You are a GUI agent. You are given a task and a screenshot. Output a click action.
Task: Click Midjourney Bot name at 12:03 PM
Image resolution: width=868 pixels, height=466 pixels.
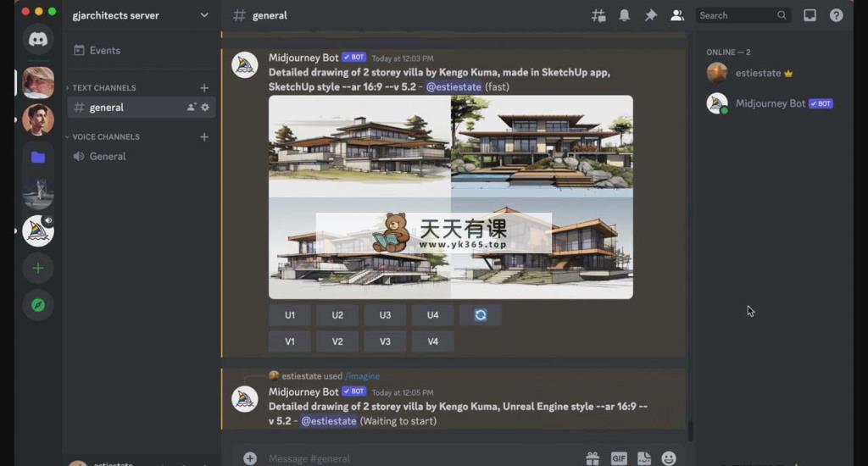coord(303,58)
